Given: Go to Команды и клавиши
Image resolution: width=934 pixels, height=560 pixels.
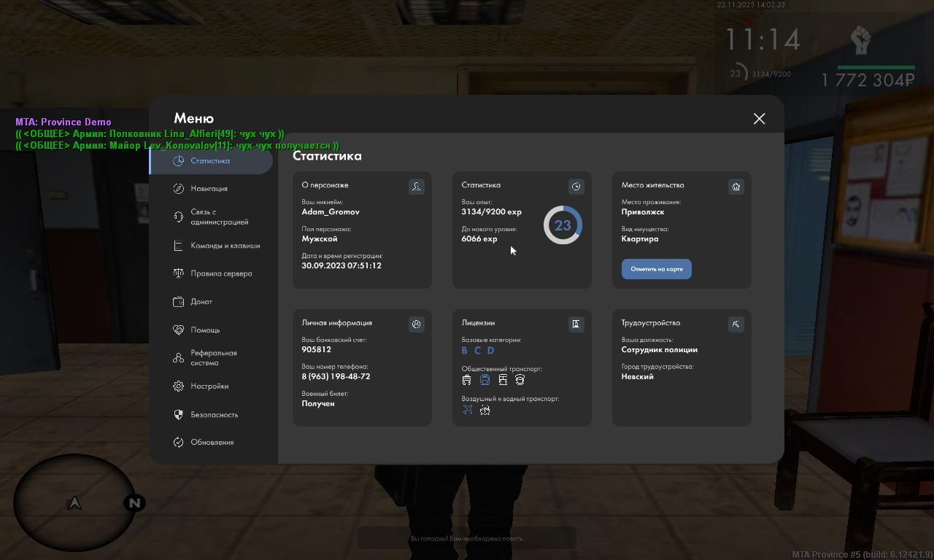Looking at the screenshot, I should pyautogui.click(x=225, y=246).
